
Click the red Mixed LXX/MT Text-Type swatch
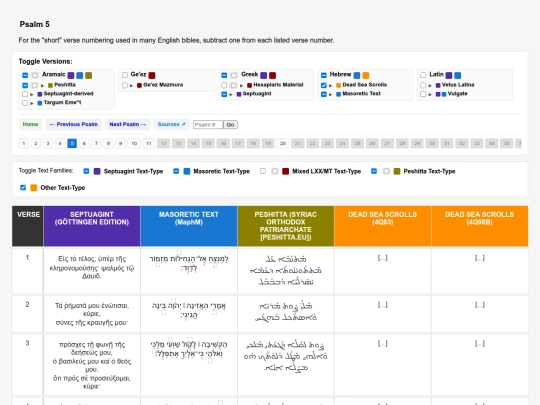pyautogui.click(x=285, y=171)
